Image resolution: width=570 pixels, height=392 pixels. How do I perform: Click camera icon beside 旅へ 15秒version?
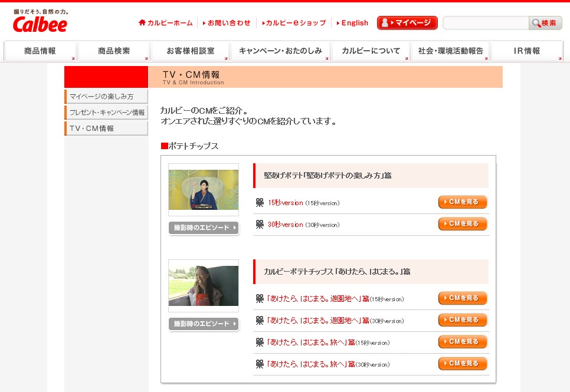click(x=260, y=342)
